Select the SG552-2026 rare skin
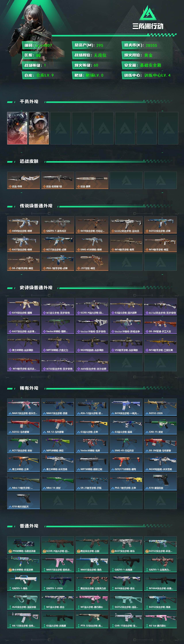 [160, 407]
